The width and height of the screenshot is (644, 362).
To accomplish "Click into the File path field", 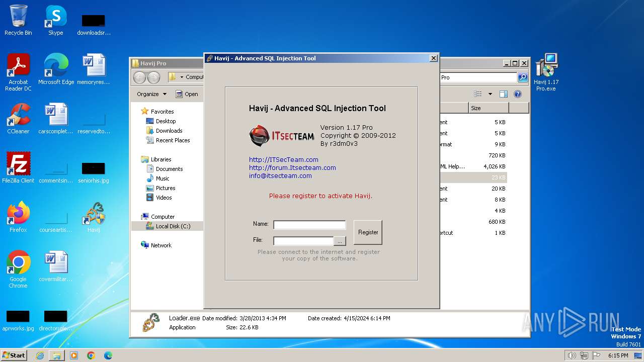I will [x=303, y=241].
